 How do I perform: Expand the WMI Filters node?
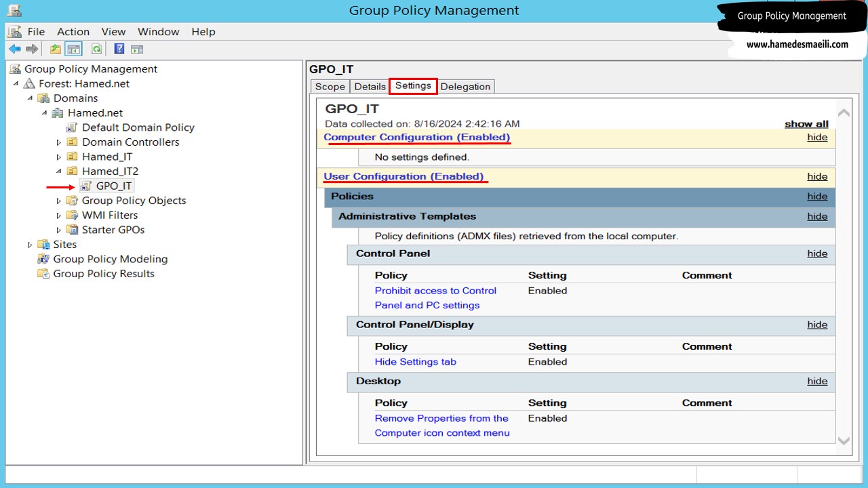59,215
